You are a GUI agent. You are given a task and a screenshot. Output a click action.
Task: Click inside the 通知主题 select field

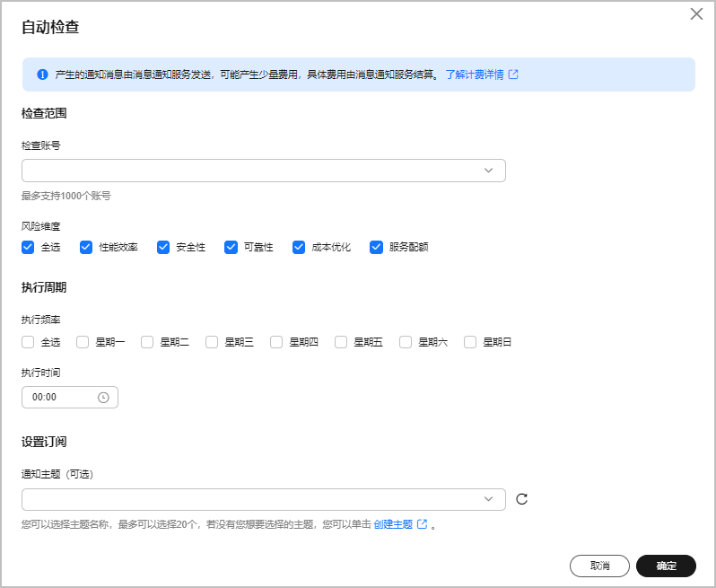click(264, 499)
